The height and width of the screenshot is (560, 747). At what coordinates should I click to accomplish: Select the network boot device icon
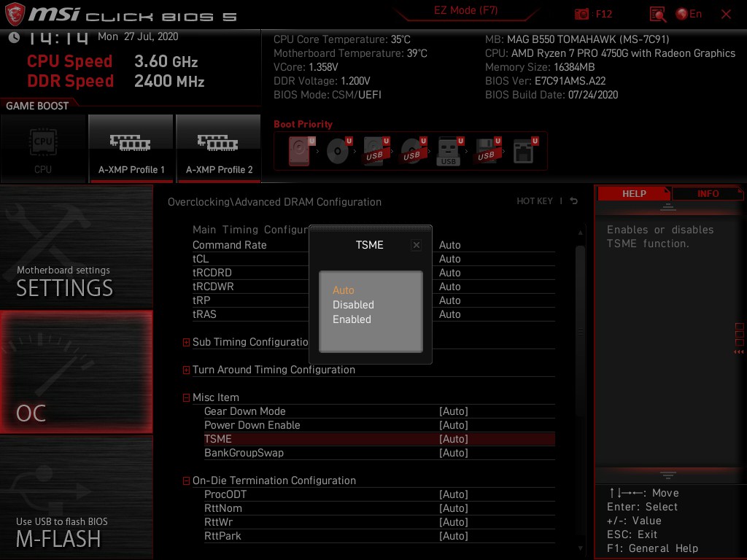point(525,150)
